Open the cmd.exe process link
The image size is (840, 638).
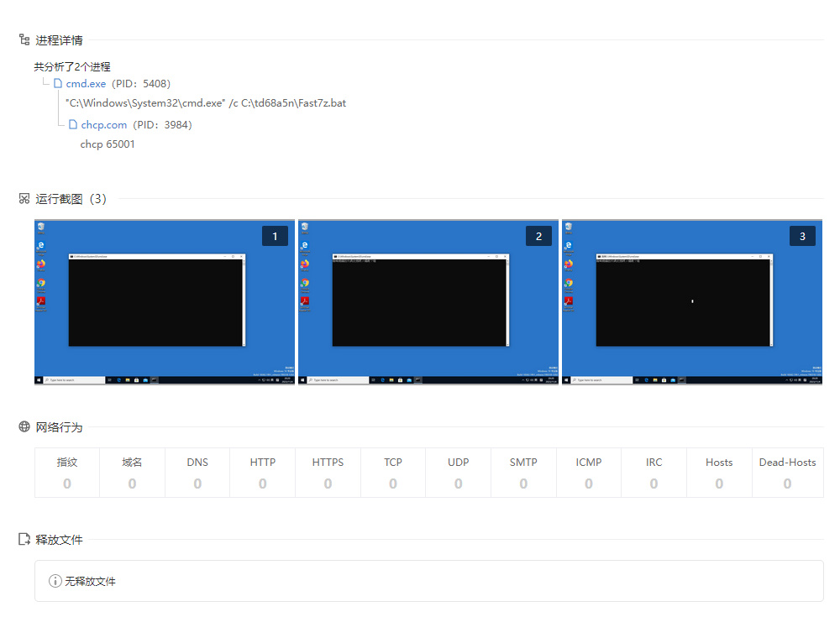click(86, 84)
